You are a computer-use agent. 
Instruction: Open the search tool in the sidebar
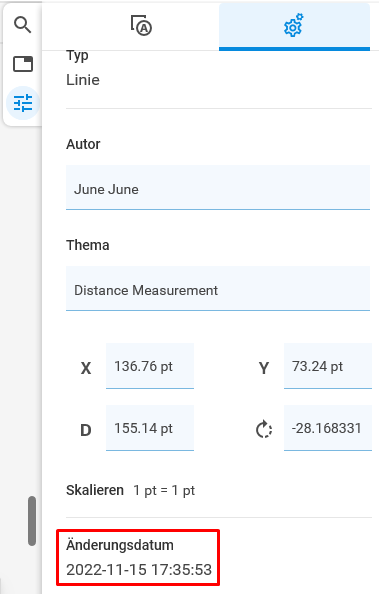click(23, 25)
